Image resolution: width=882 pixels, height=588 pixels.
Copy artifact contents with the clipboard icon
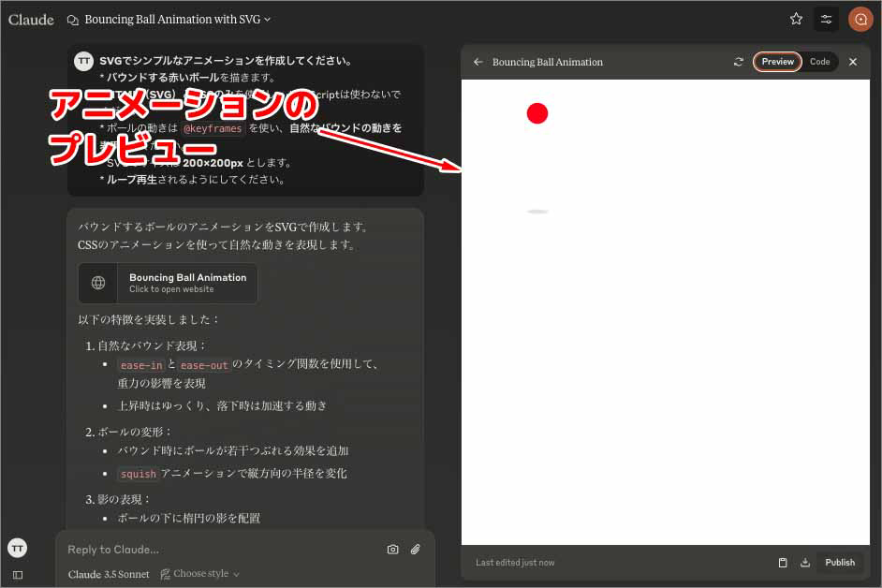coord(783,563)
